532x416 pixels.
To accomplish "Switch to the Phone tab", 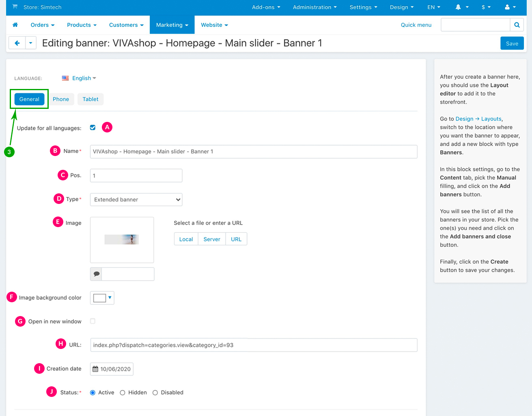I will tap(61, 99).
